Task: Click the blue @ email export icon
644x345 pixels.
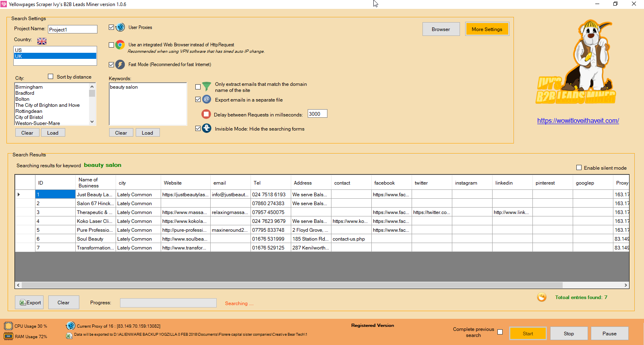Action: 207,99
